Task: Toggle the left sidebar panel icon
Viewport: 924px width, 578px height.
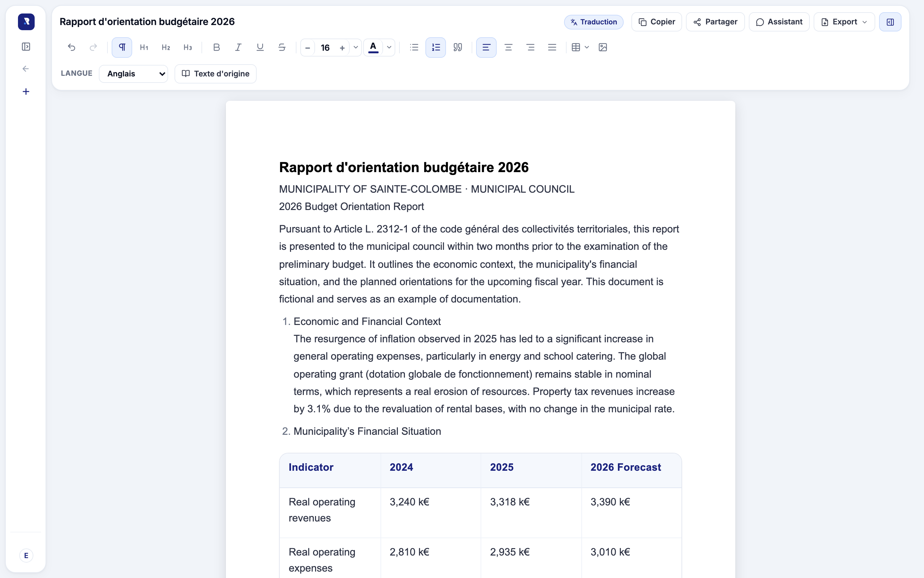Action: point(26,47)
